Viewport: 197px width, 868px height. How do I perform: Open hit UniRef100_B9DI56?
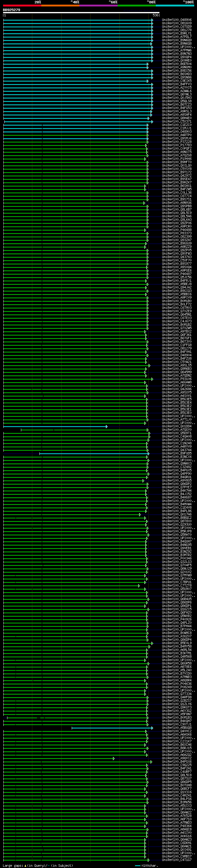(177, 71)
